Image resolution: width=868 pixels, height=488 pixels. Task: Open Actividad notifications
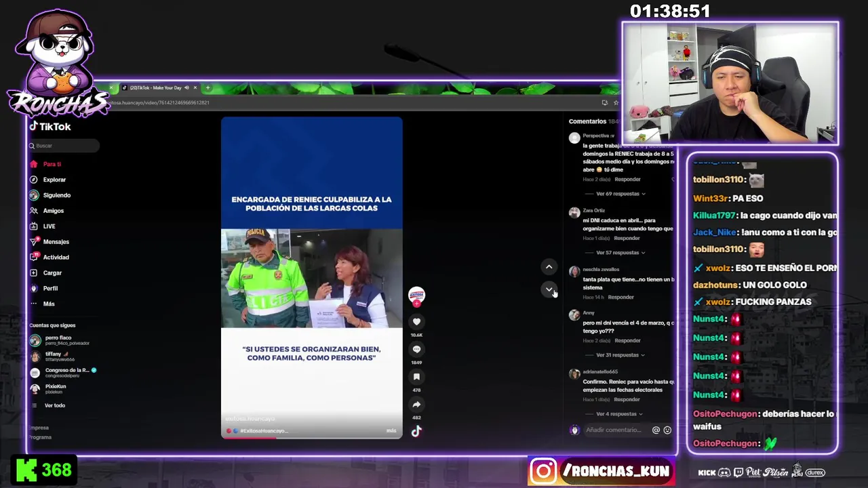56,258
